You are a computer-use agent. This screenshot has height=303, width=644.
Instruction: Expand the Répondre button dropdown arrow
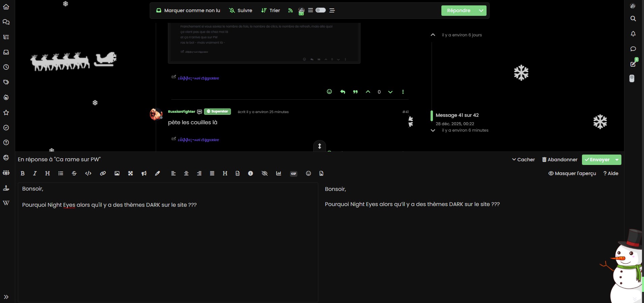coord(481,10)
